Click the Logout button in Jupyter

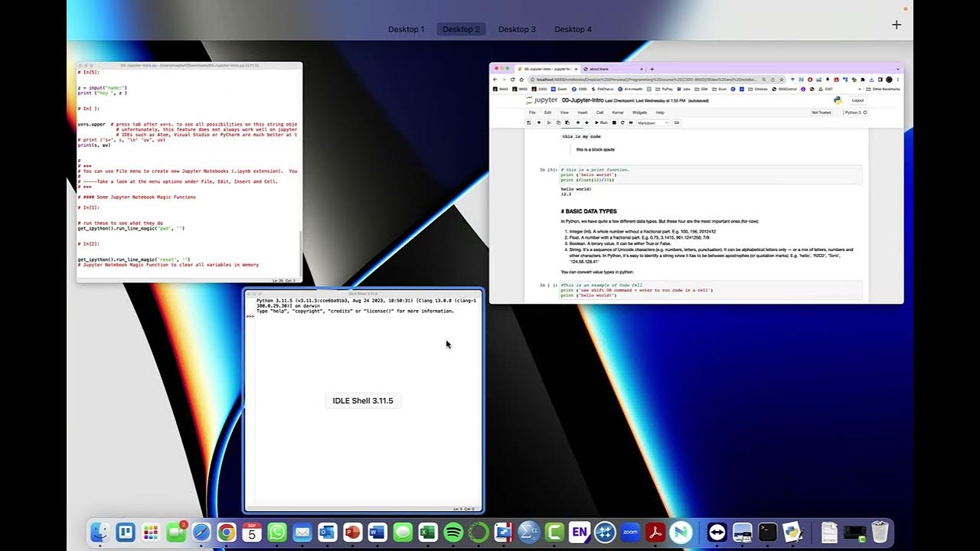click(x=858, y=100)
